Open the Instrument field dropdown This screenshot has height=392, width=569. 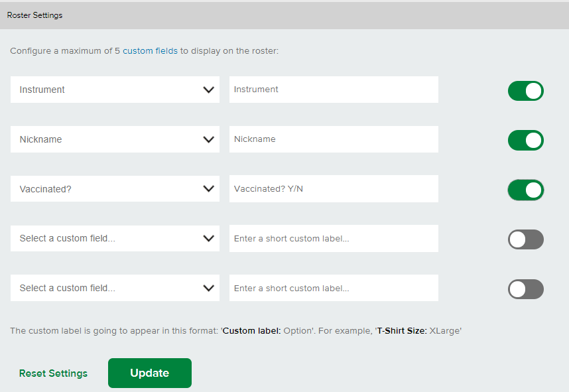pos(115,90)
